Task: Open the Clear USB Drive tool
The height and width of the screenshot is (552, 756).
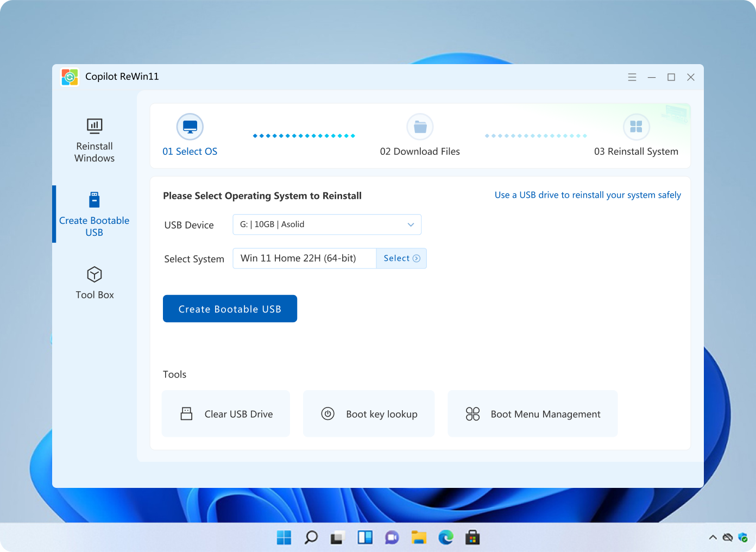Action: pos(226,414)
